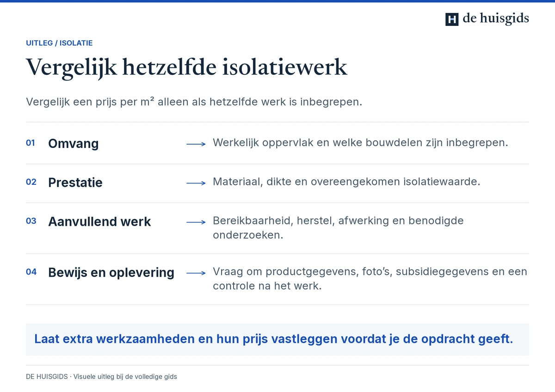
Task: Click the footer 'DE HUISGIDS · Visuele uitleg' text
Action: click(x=101, y=377)
